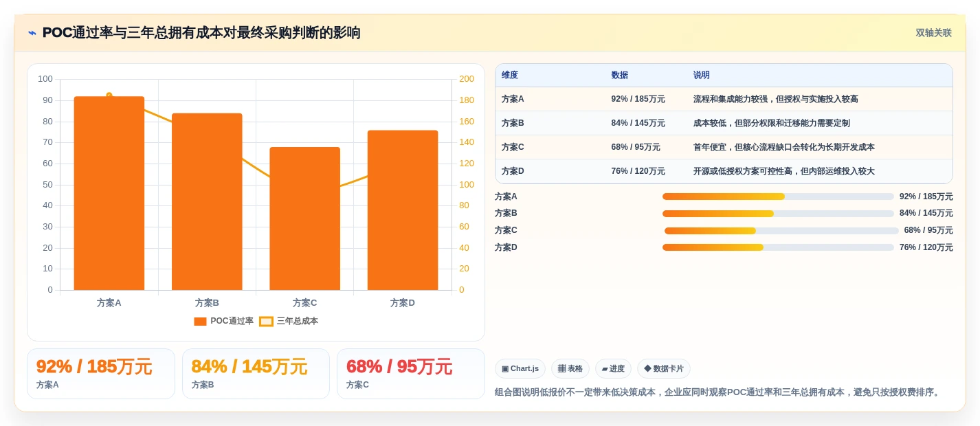Viewport: 980px width, 426px height.
Task: Click table cell 84% / 145万元
Action: [x=638, y=123]
